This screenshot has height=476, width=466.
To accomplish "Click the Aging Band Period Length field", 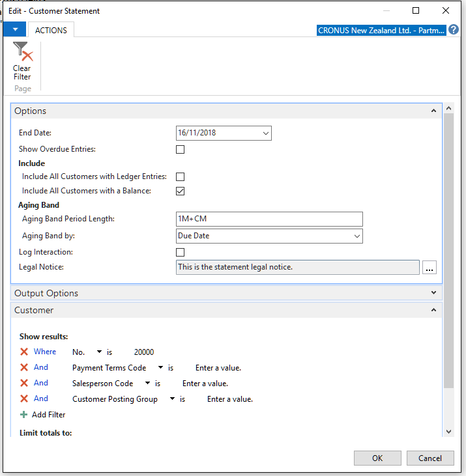I will click(269, 219).
